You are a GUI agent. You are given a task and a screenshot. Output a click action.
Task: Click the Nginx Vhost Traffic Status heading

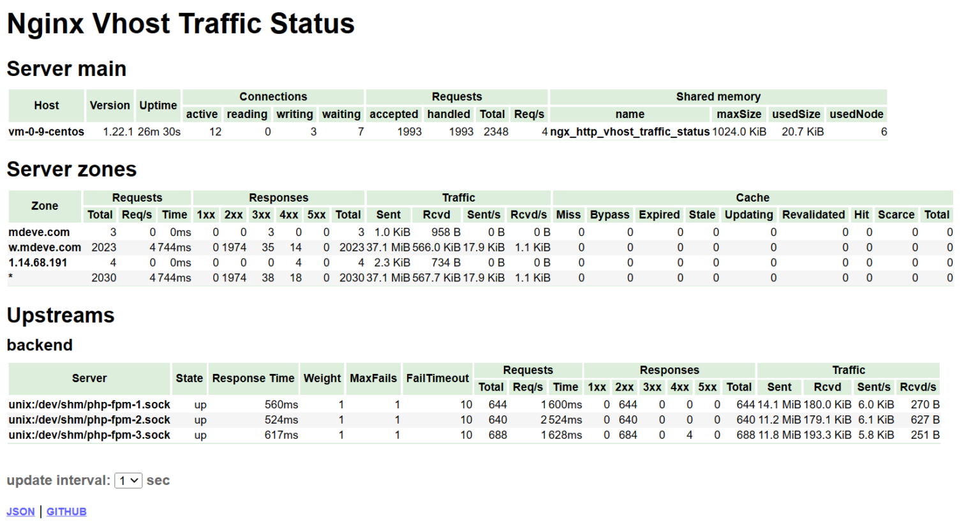[181, 24]
